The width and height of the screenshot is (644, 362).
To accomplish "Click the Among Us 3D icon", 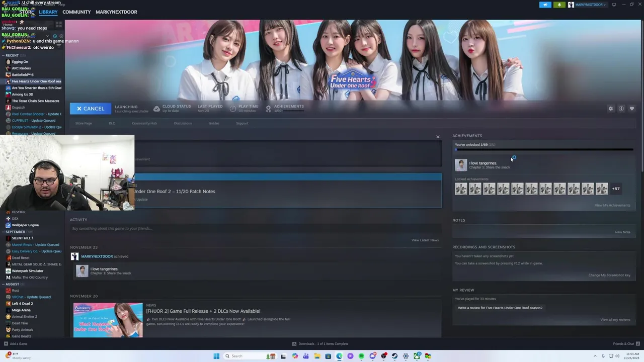I will pos(8,95).
